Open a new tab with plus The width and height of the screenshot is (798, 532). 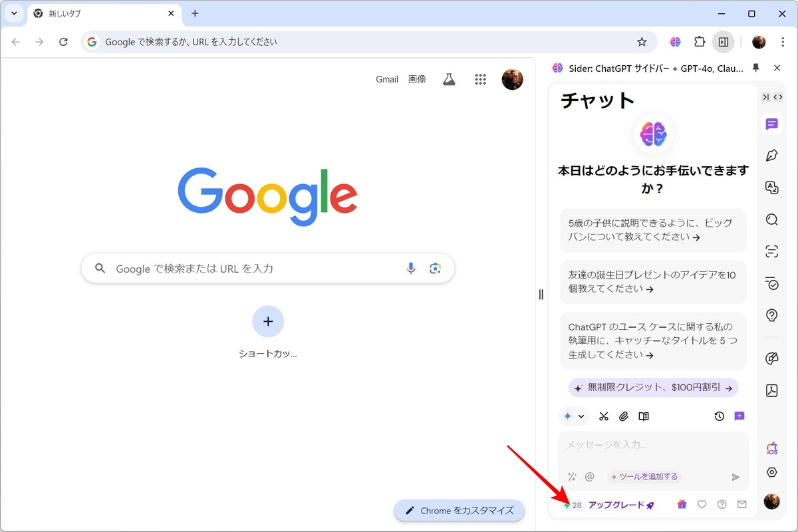195,13
